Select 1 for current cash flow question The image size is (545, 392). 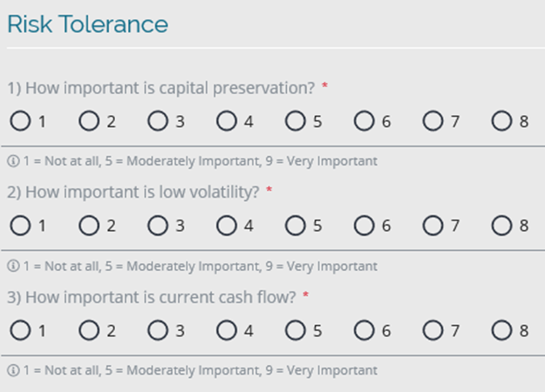pos(20,330)
